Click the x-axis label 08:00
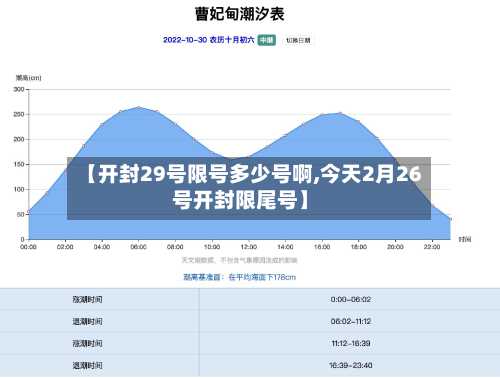 coord(175,247)
